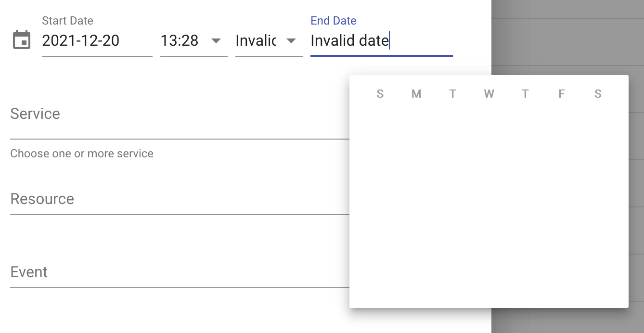Select the Monday header in the calendar
644x333 pixels.
(416, 94)
